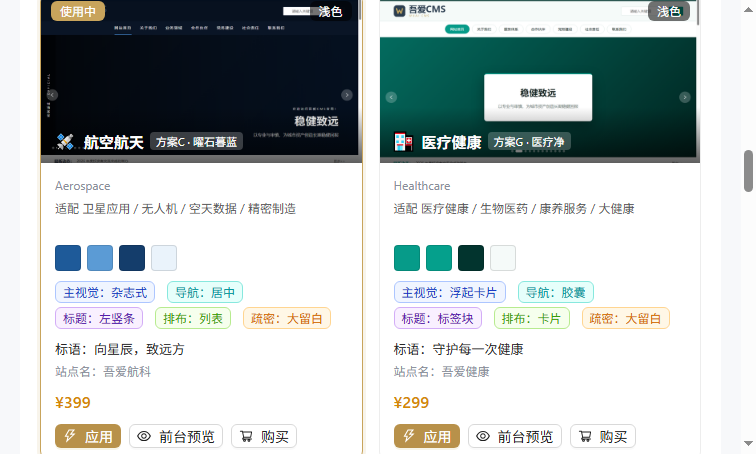756x454 pixels.
Task: Click the hospital icon beside 医疗健康
Action: tap(403, 142)
